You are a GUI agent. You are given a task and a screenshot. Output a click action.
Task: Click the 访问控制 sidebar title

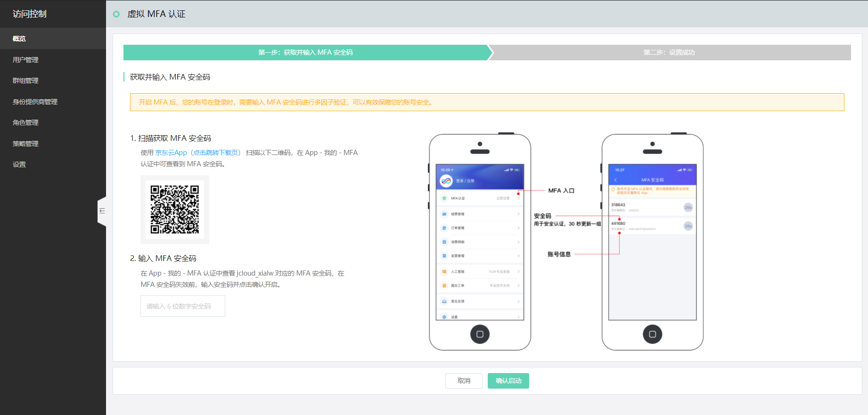(x=30, y=14)
